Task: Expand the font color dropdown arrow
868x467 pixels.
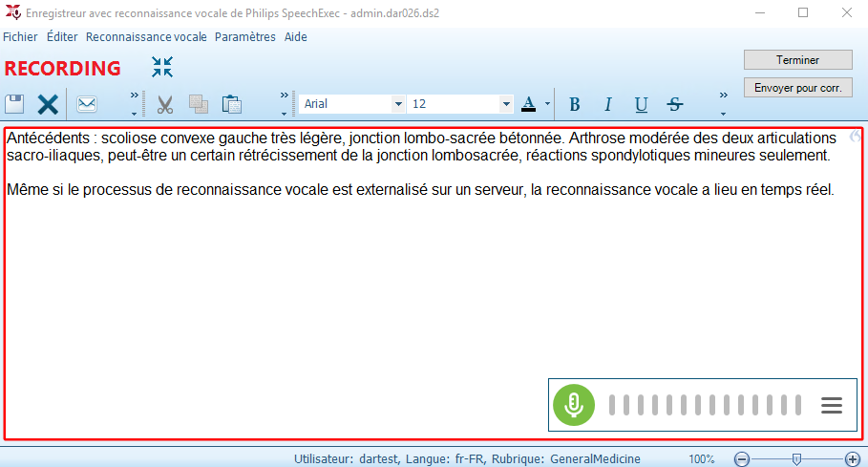Action: pos(547,104)
